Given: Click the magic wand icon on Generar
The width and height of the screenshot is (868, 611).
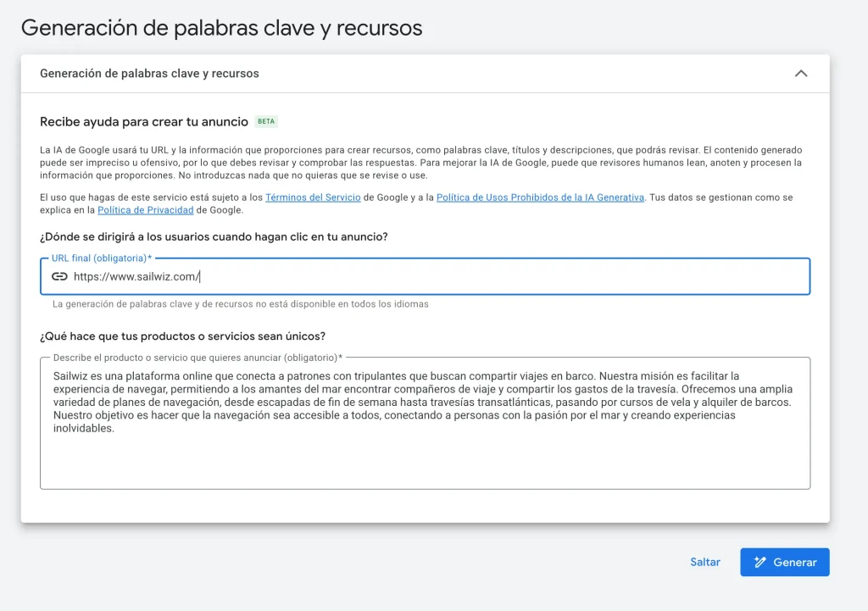Looking at the screenshot, I should click(760, 562).
